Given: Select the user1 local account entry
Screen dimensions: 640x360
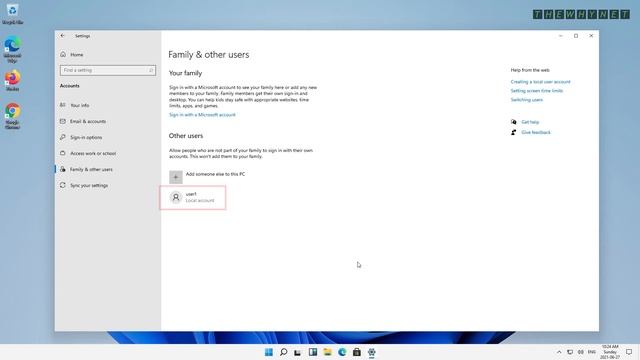Looking at the screenshot, I should [193, 198].
